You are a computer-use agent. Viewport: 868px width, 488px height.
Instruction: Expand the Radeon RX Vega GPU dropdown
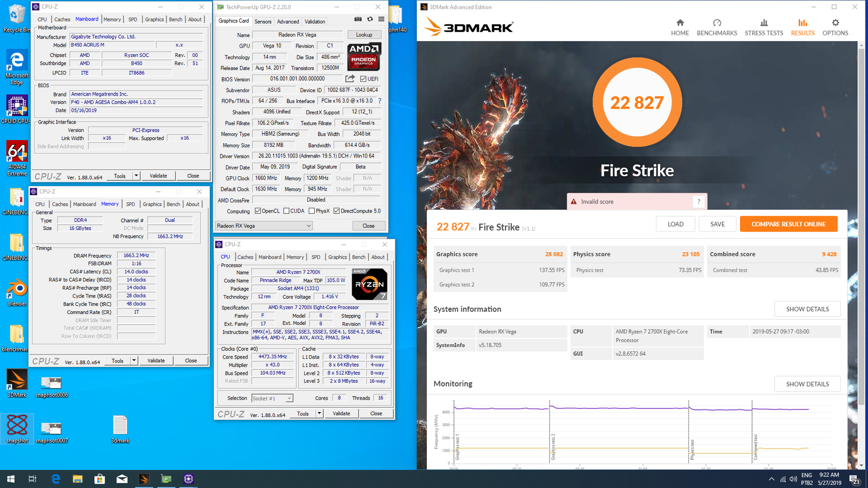308,226
